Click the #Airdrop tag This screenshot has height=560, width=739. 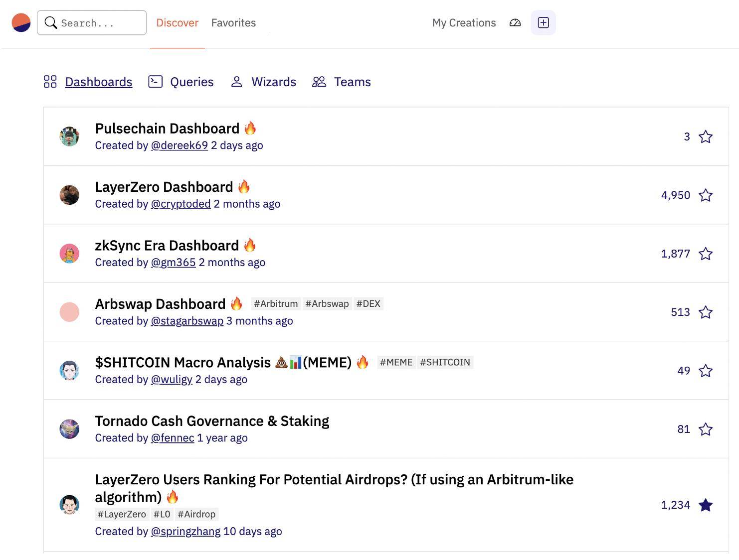[x=196, y=514]
